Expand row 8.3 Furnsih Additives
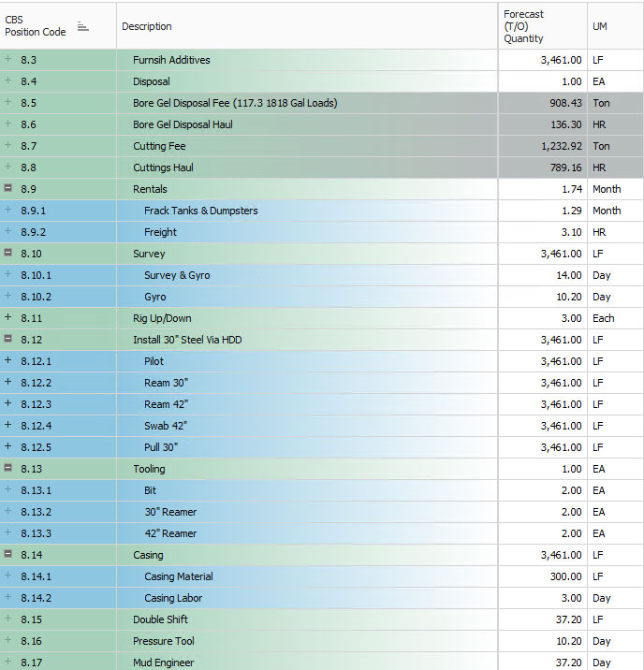This screenshot has width=644, height=670. click(x=7, y=59)
